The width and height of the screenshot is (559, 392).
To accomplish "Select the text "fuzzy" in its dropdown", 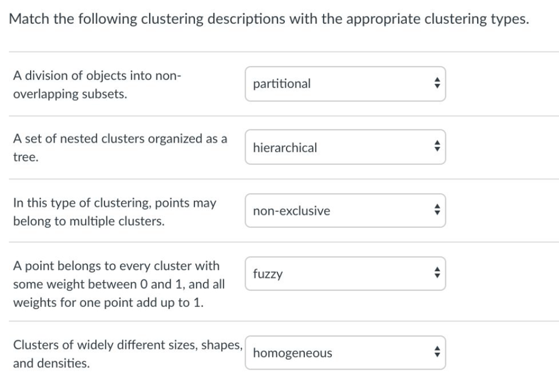I will (x=266, y=274).
